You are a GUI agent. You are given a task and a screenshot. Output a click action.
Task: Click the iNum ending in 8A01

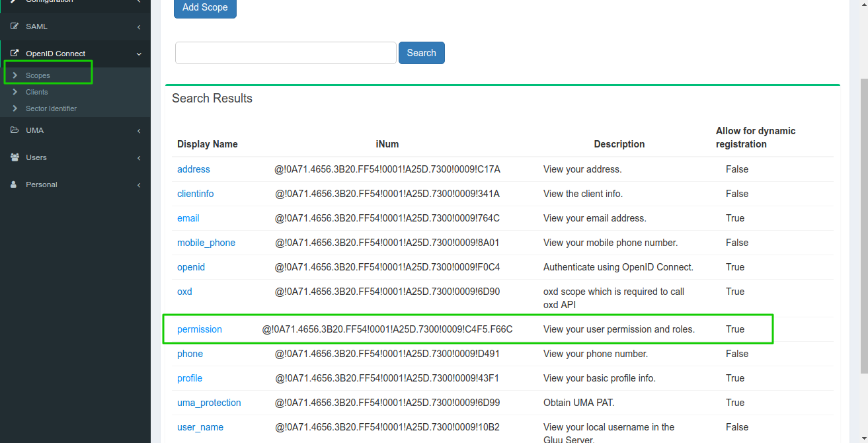click(387, 243)
